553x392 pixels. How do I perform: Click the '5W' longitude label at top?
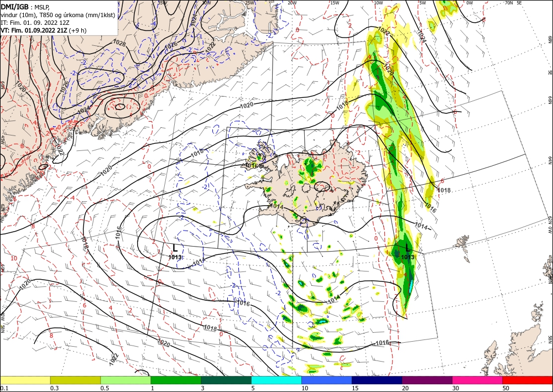422,3
